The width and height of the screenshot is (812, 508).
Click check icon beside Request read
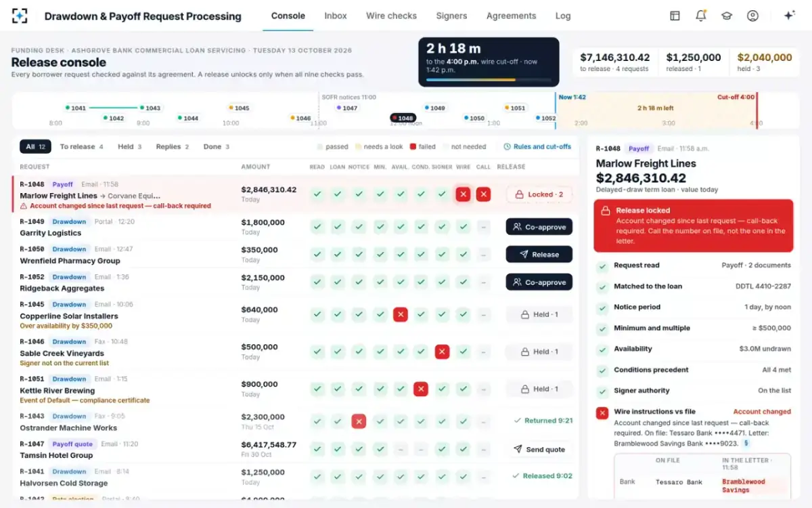(x=602, y=266)
